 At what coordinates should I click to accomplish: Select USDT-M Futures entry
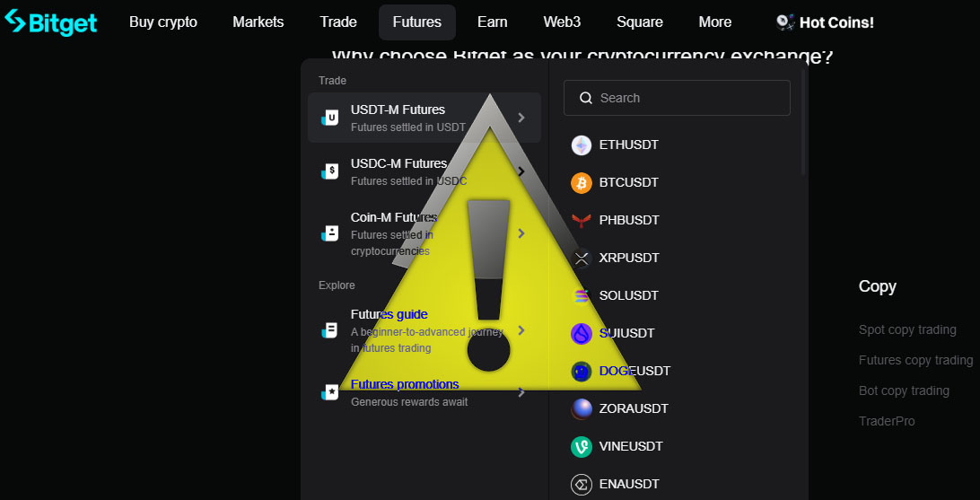click(x=424, y=118)
